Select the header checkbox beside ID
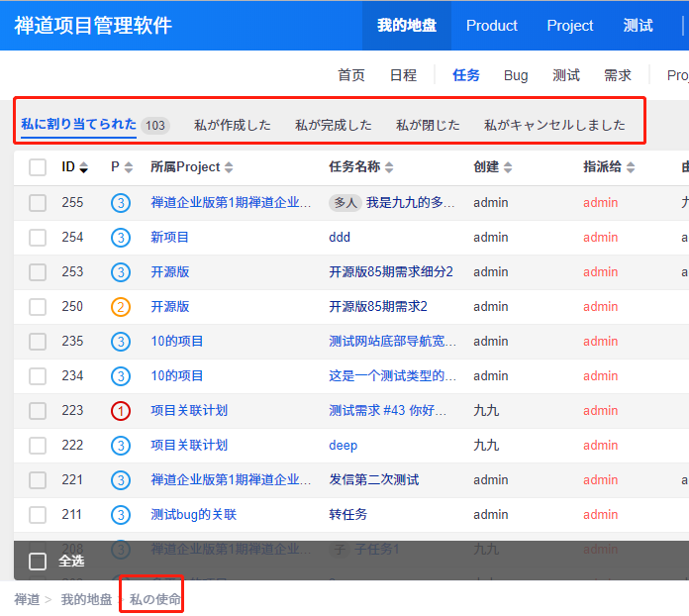This screenshot has width=689, height=616. click(38, 167)
